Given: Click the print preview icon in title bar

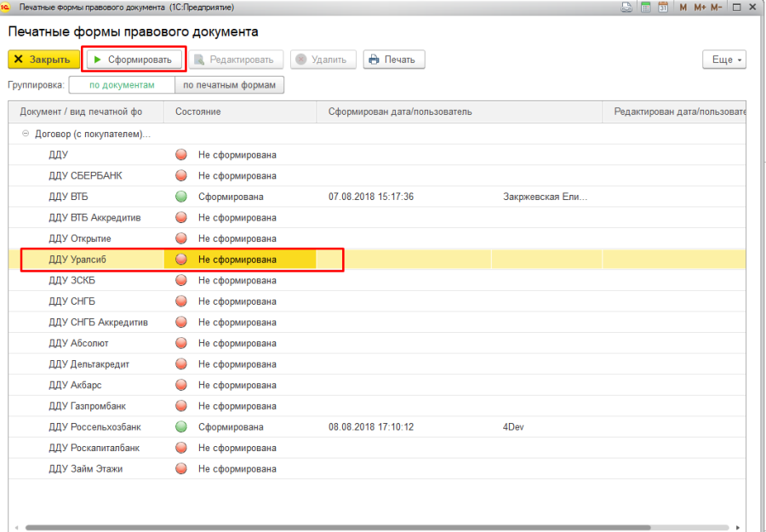Looking at the screenshot, I should [627, 7].
